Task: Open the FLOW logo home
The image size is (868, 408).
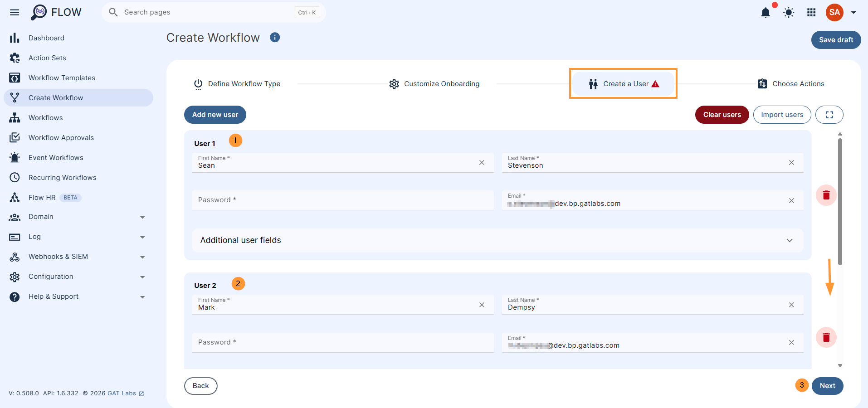Action: point(56,12)
